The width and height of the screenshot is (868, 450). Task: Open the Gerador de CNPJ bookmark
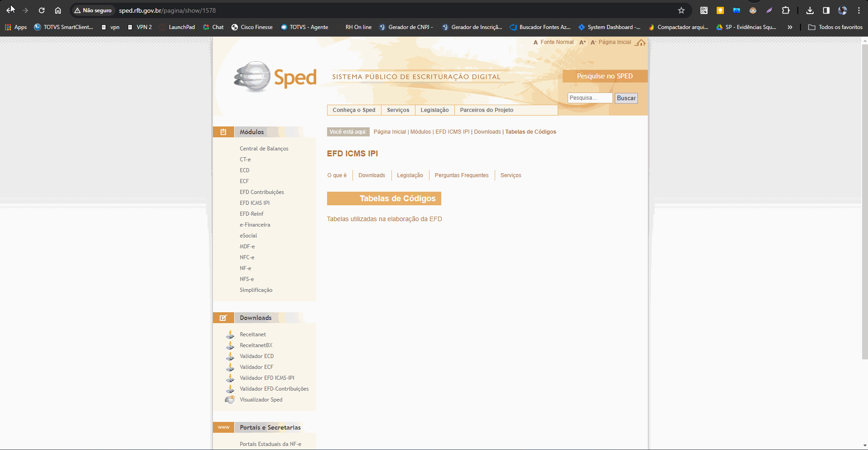coord(406,27)
